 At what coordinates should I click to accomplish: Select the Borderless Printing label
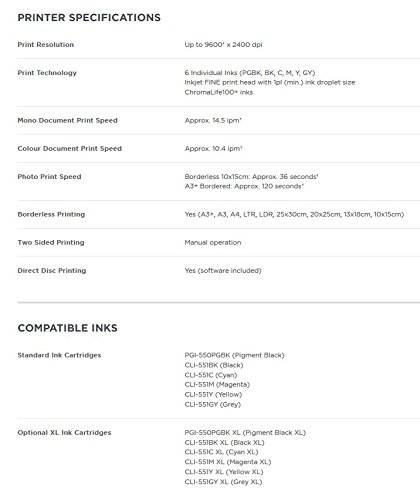[51, 214]
